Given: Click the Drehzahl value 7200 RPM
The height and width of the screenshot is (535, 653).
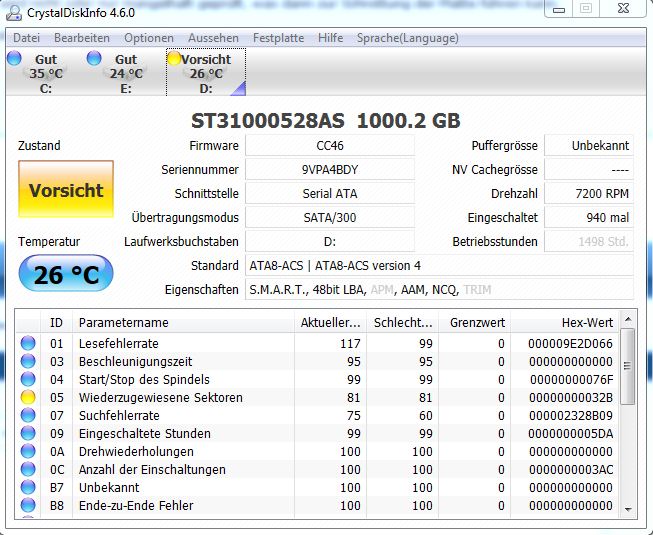Looking at the screenshot, I should [x=589, y=194].
